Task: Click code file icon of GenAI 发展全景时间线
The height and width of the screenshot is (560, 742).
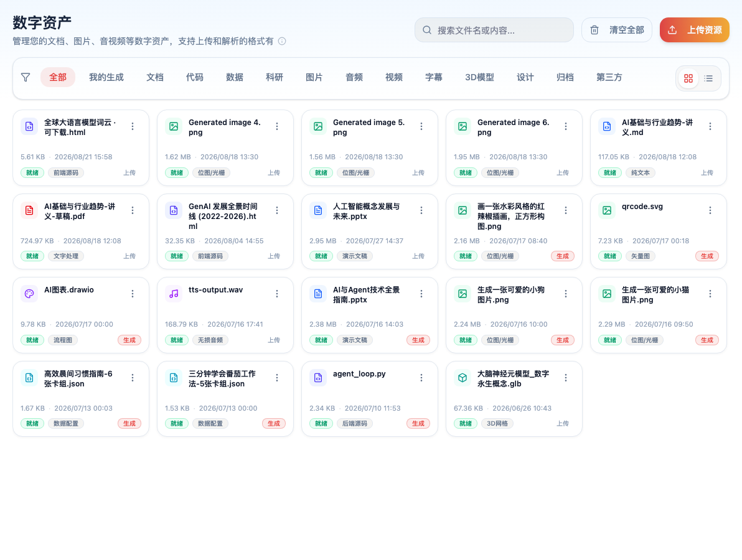Action: (x=174, y=210)
